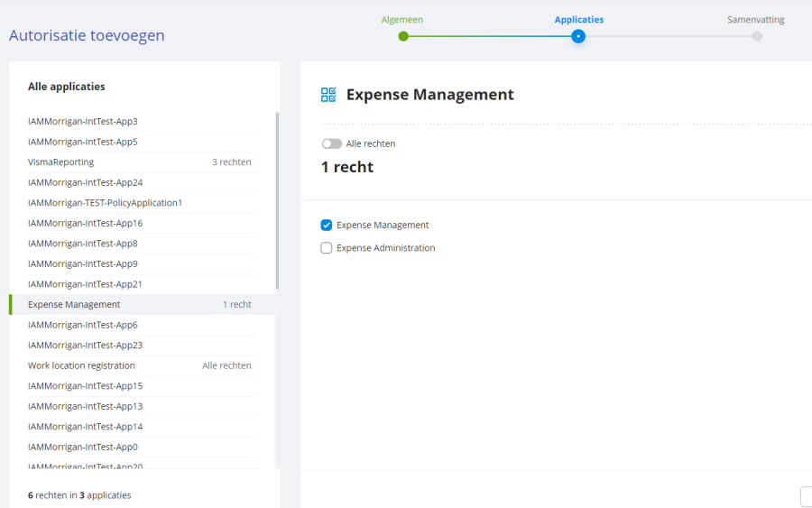Click the Expense Management application icon

coord(328,95)
